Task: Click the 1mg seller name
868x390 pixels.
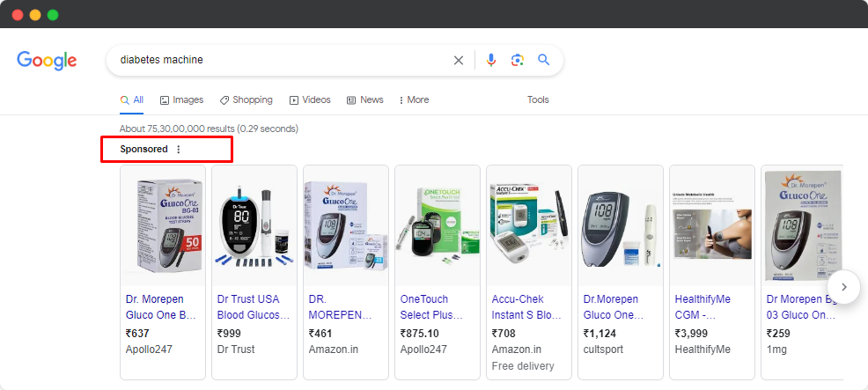Action: (x=776, y=350)
